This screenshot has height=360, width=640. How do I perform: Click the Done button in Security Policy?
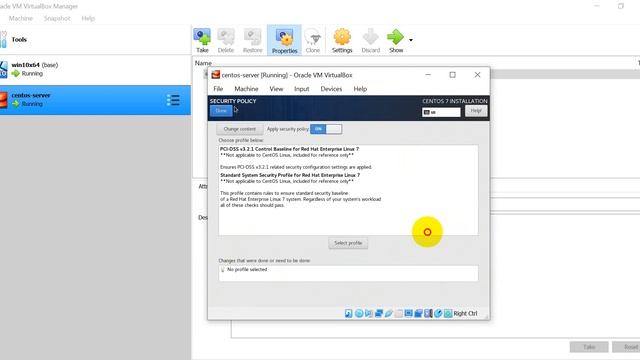click(x=221, y=111)
